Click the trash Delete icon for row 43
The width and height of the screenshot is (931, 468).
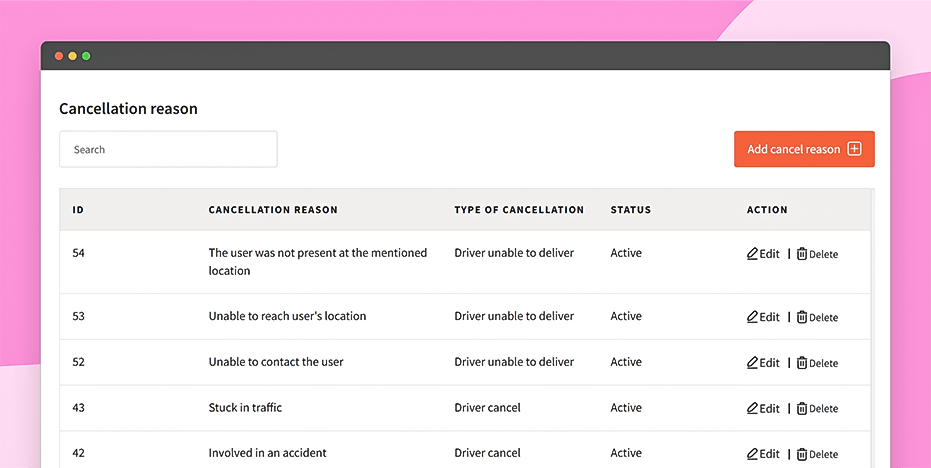802,409
